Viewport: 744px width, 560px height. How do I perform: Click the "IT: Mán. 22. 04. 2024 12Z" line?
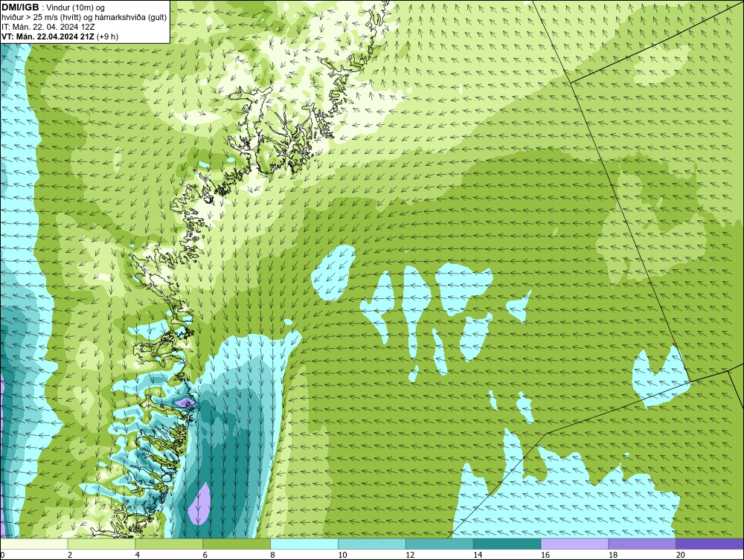(48, 27)
